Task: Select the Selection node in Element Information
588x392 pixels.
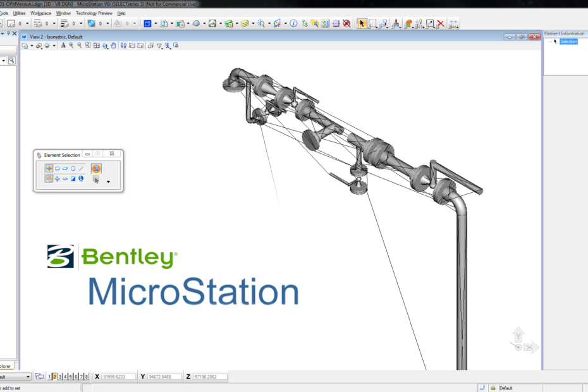Action: [568, 42]
